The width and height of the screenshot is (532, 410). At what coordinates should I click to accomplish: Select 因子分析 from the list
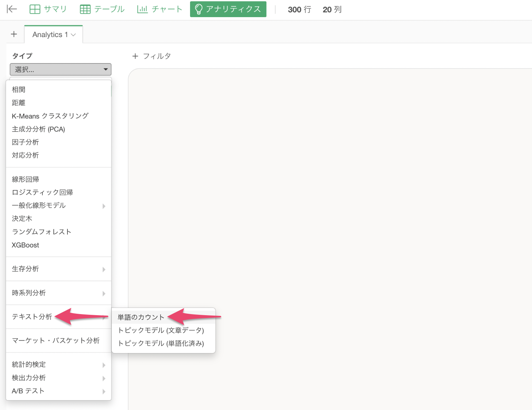pyautogui.click(x=58, y=142)
